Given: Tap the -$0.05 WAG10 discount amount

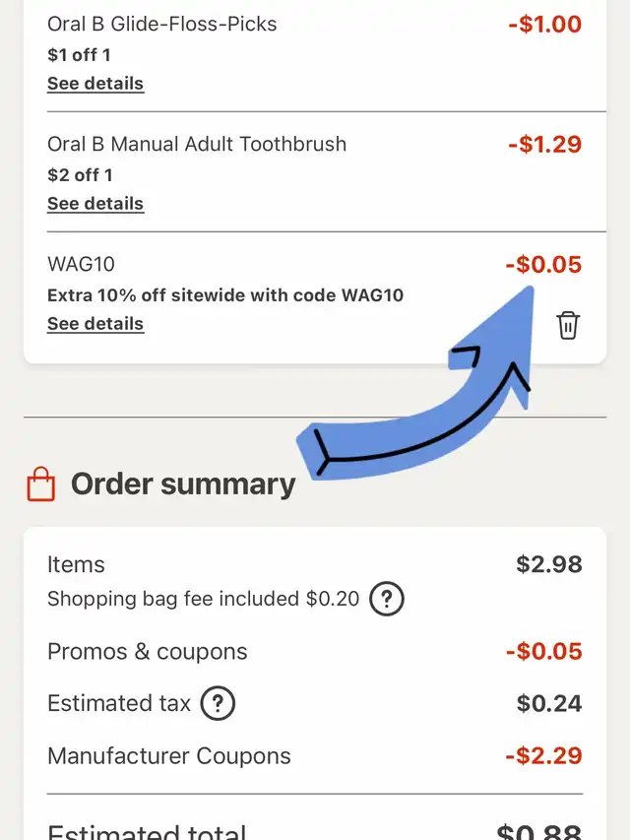Looking at the screenshot, I should click(x=542, y=264).
